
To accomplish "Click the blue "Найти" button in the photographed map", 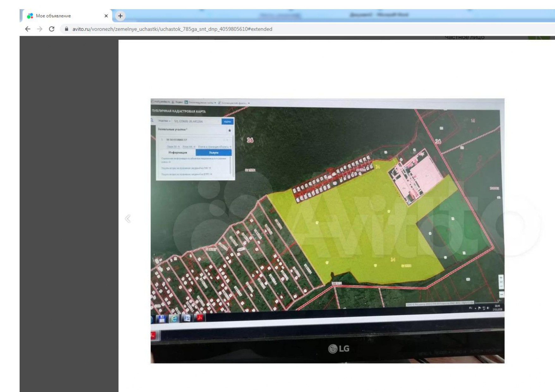I will coord(227,121).
